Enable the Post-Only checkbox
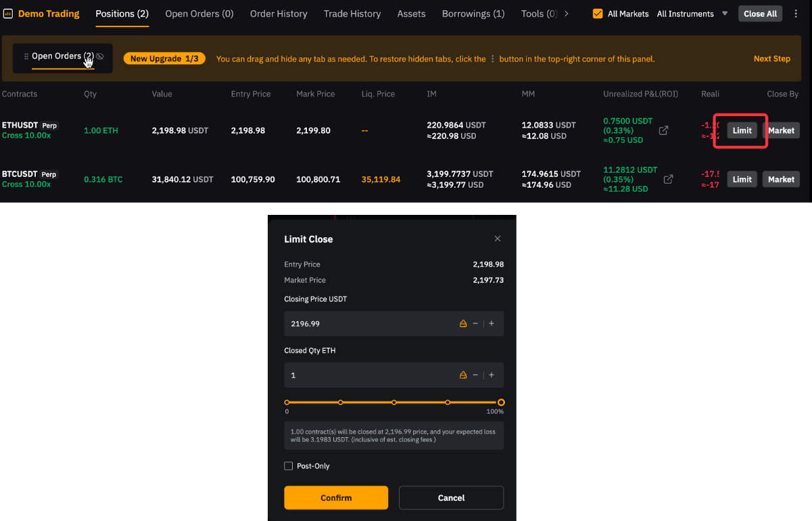This screenshot has width=812, height=521. [x=289, y=466]
